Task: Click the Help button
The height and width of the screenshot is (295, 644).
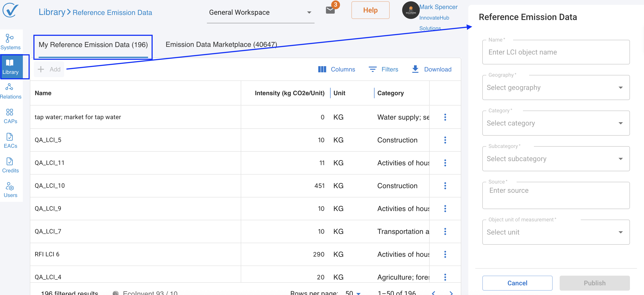Action: click(x=370, y=10)
